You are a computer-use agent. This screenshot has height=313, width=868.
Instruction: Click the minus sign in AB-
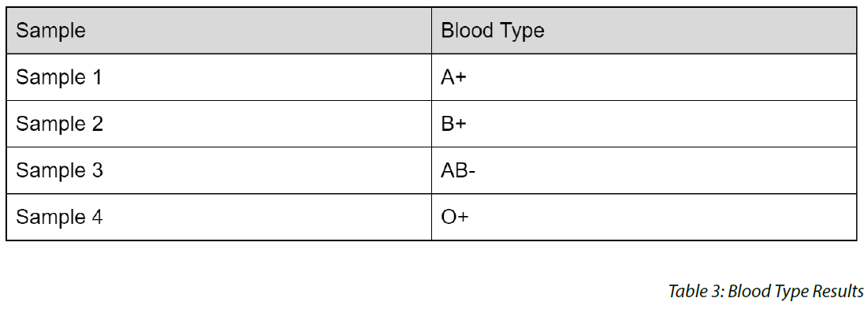(471, 173)
